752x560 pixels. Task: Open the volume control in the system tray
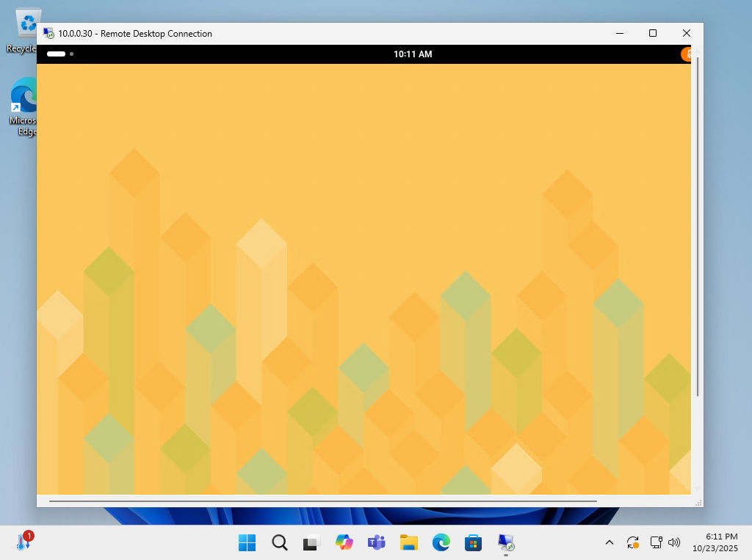[x=674, y=542]
